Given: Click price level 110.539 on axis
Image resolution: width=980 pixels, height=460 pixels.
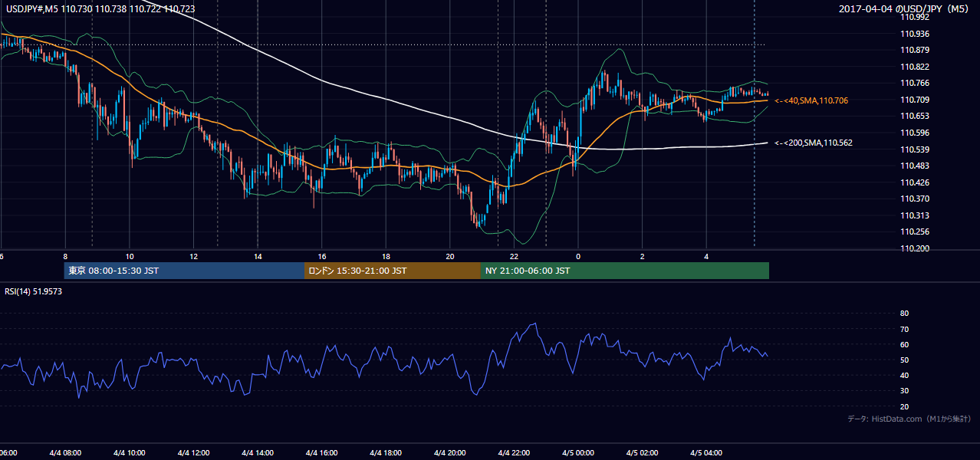Looking at the screenshot, I should (915, 149).
